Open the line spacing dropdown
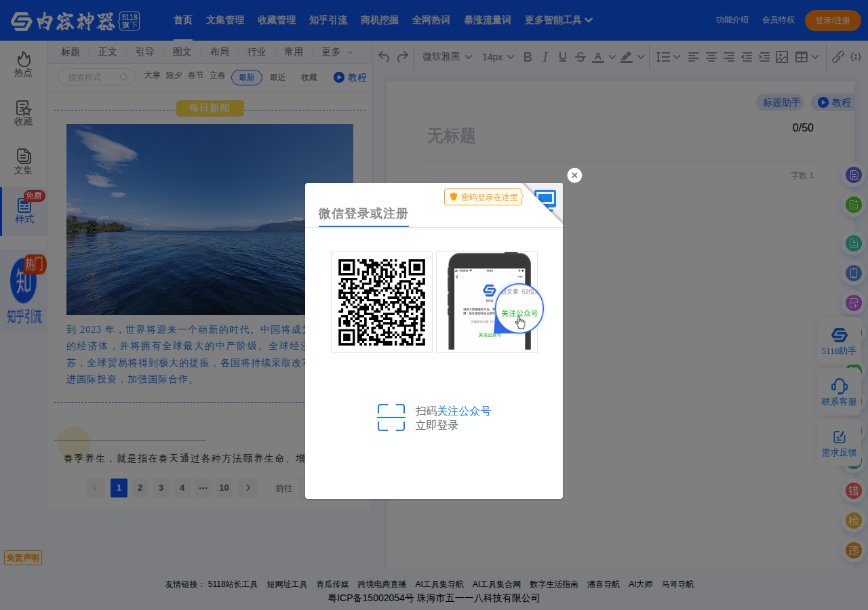Viewport: 868px width, 610px height. pos(668,57)
